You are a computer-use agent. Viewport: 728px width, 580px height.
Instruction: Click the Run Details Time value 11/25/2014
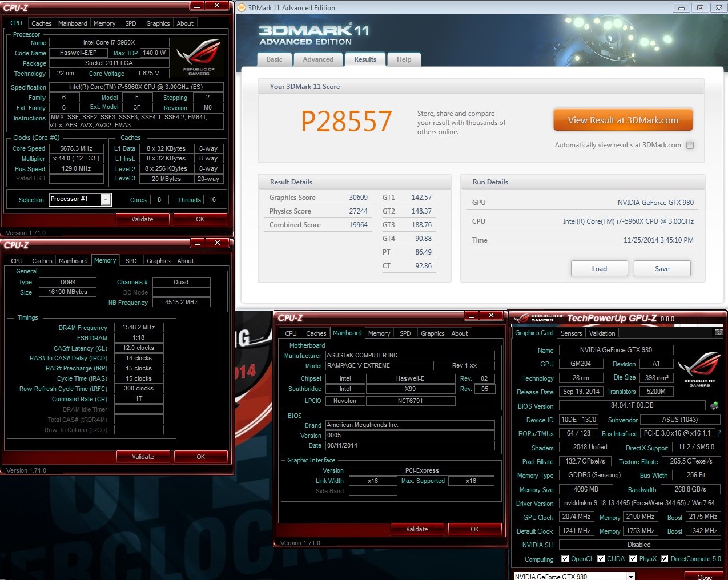tap(658, 240)
